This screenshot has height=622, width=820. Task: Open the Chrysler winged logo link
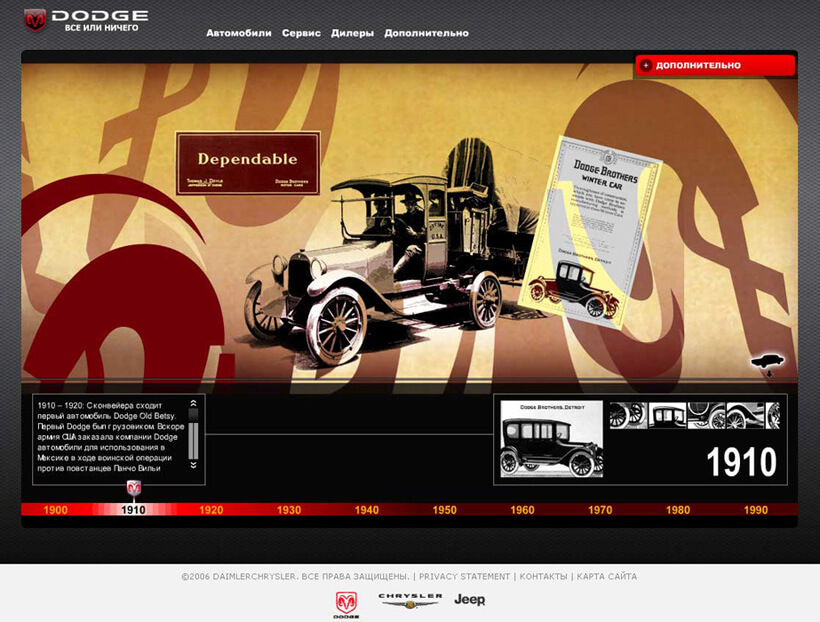[409, 600]
